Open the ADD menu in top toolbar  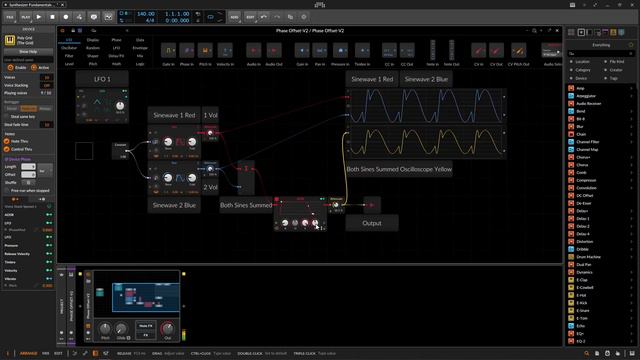coord(234,17)
